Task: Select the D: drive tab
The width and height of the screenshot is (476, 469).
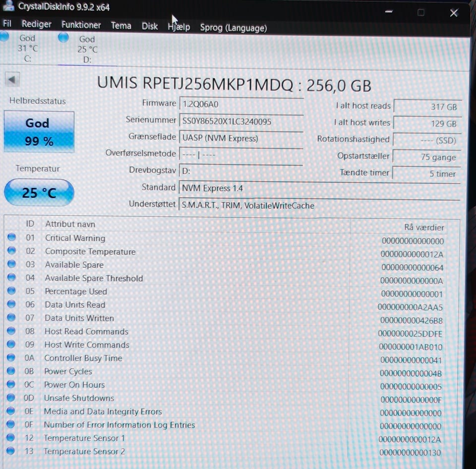Action: pos(87,49)
